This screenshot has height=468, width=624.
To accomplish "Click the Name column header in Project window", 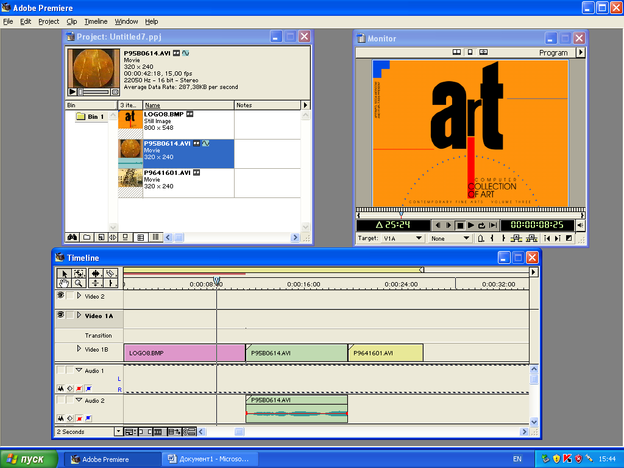I will coord(187,104).
